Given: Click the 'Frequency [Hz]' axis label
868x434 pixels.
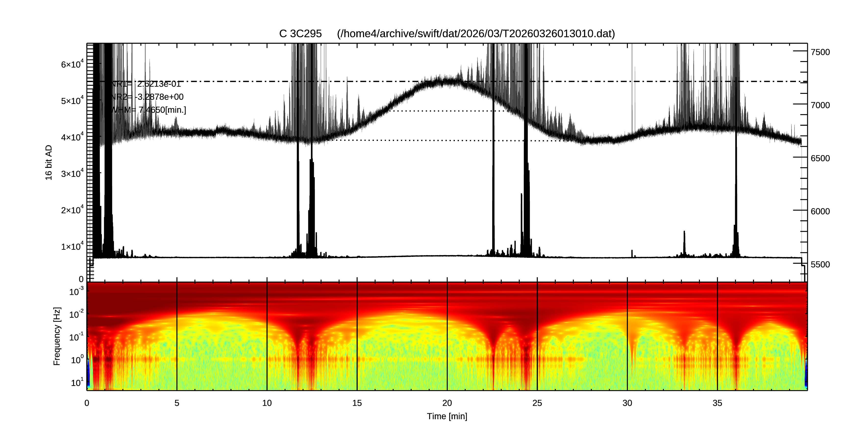Looking at the screenshot, I should pyautogui.click(x=57, y=336).
